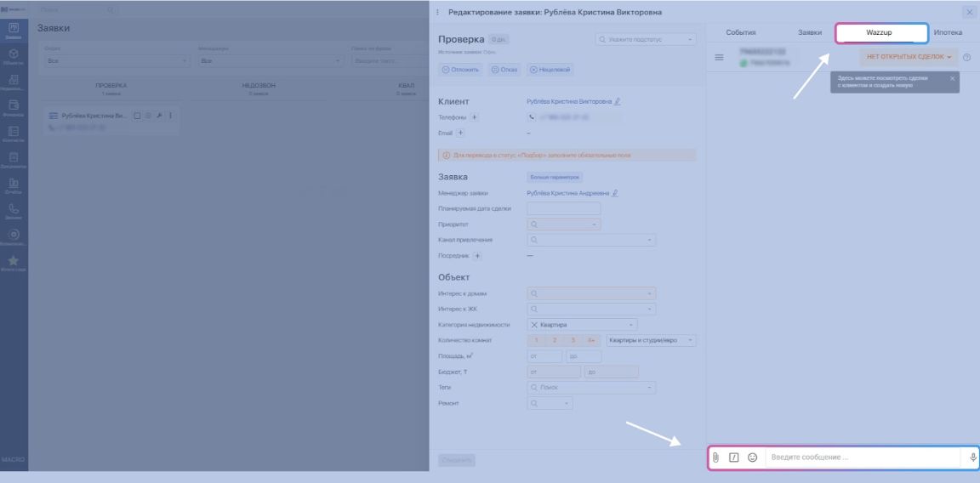Open the hamburger menu in Wazzup panel
The height and width of the screenshot is (483, 980).
(x=719, y=57)
